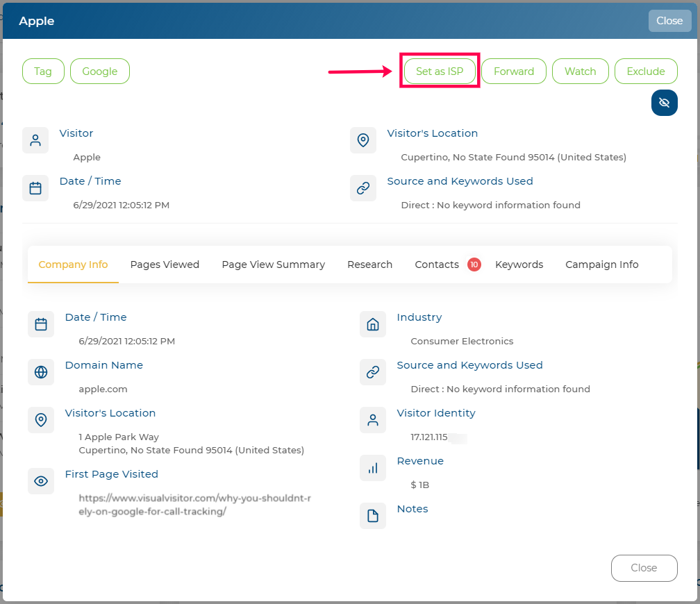Click the calendar icon beside 6/29/2021 in header

[x=35, y=188]
